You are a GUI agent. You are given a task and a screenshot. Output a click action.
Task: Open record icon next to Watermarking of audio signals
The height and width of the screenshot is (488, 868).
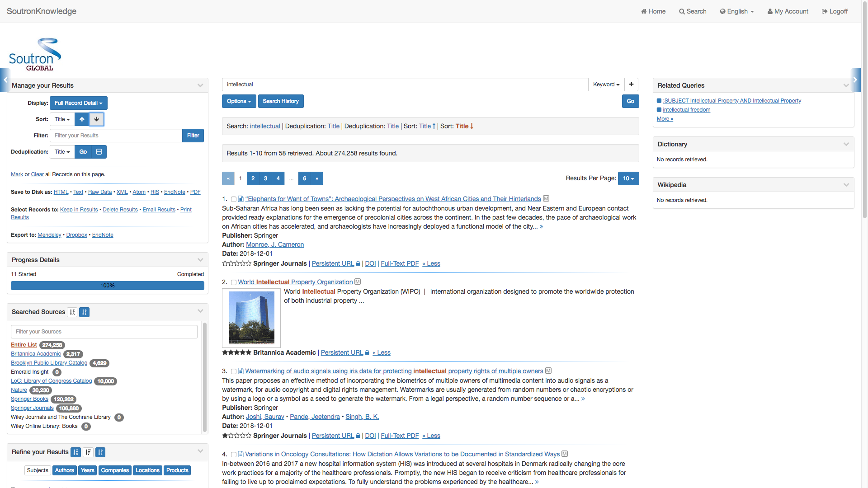click(548, 371)
